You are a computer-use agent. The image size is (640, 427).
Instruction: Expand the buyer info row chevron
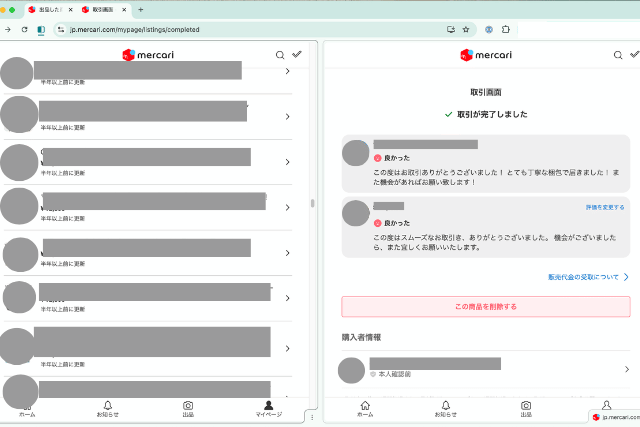tap(625, 369)
